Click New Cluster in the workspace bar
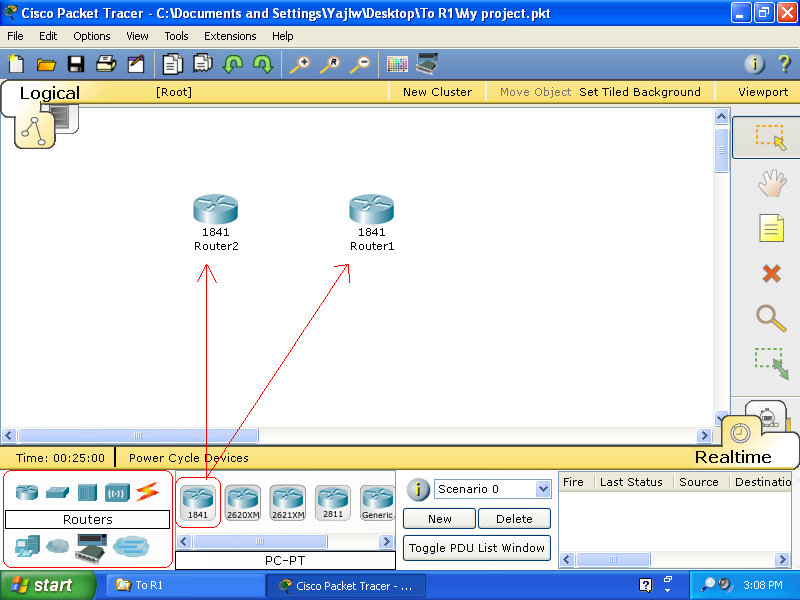 [437, 92]
